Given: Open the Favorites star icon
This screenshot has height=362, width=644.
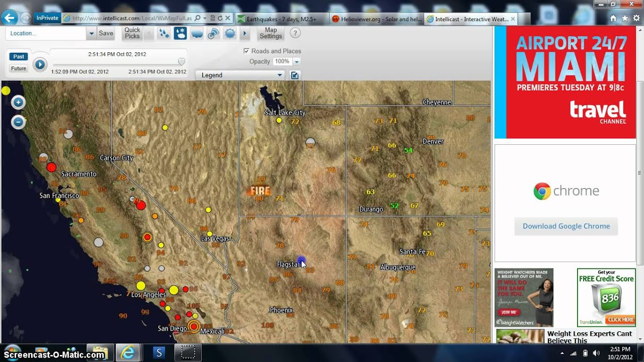Looking at the screenshot, I should tap(625, 18).
